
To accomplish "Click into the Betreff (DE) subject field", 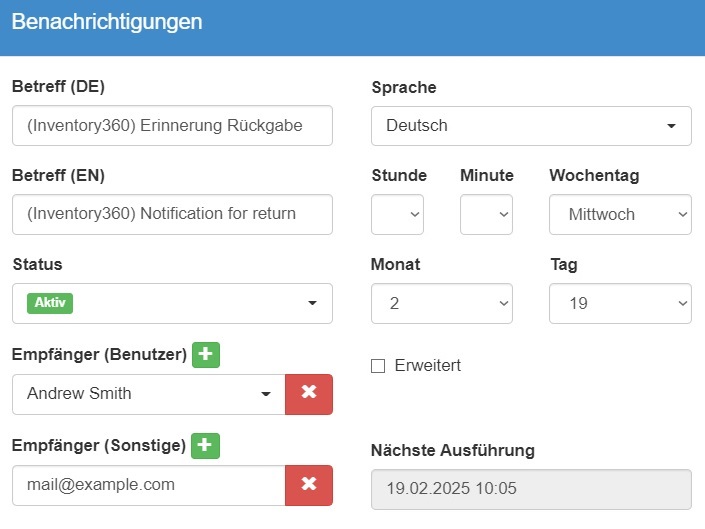I will click(172, 126).
